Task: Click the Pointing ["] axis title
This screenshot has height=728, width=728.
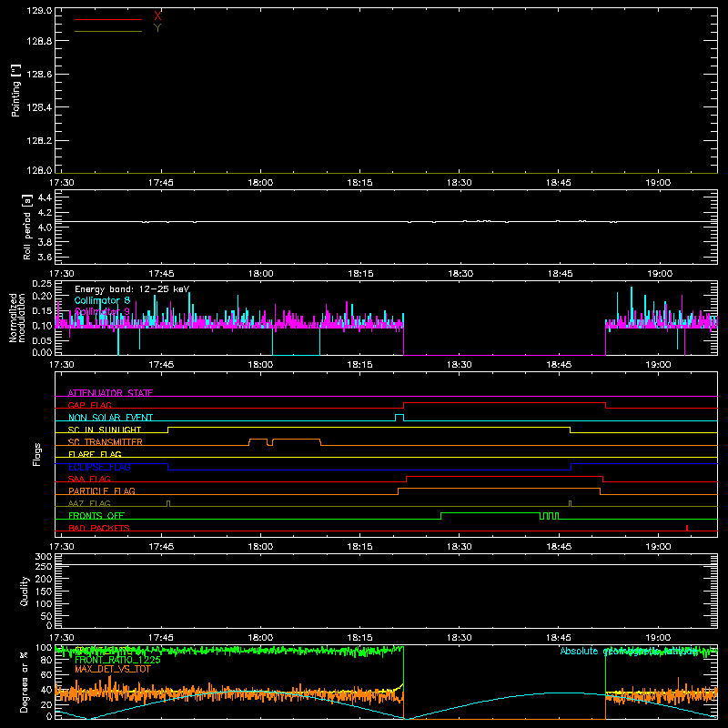Action: pos(15,90)
